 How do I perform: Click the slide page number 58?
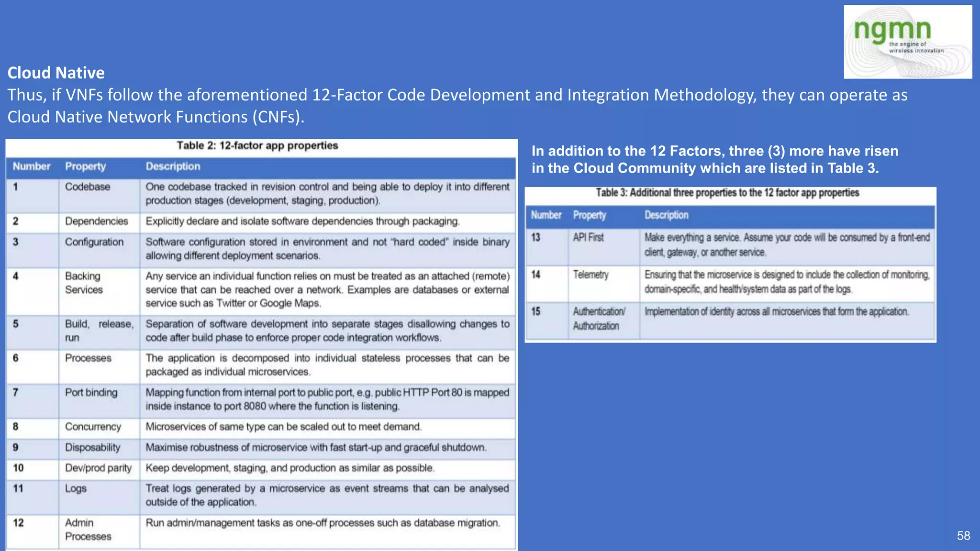(x=963, y=536)
